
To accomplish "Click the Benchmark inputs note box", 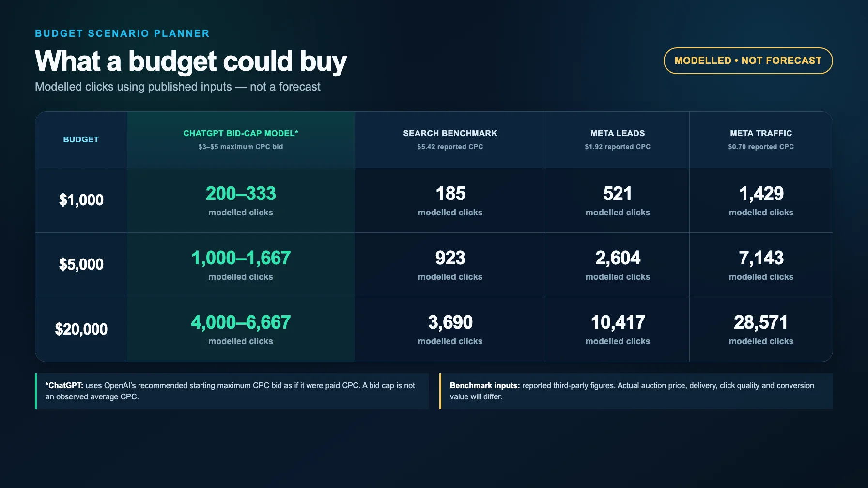I will coord(636,391).
